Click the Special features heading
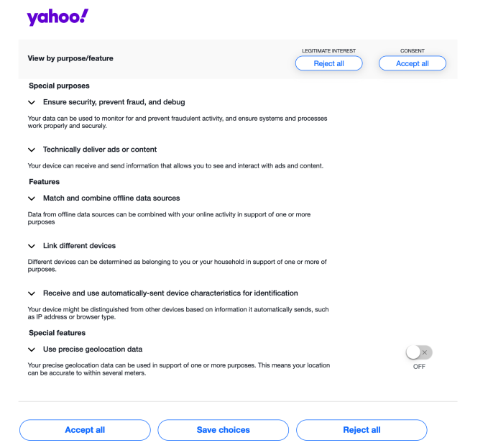Viewport: 488px width, 448px height. click(x=57, y=333)
